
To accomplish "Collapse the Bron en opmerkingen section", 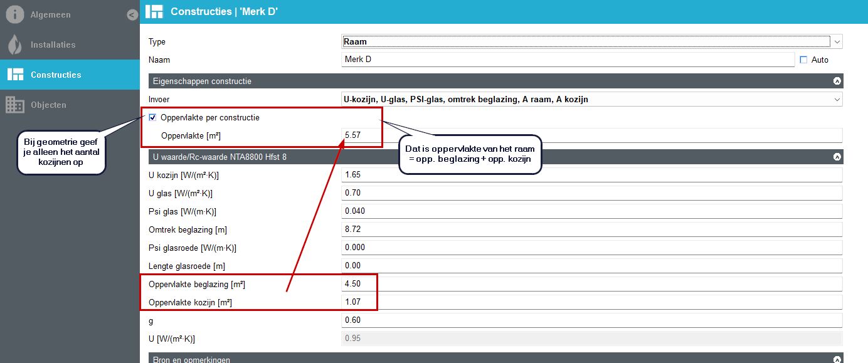I will click(x=836, y=359).
